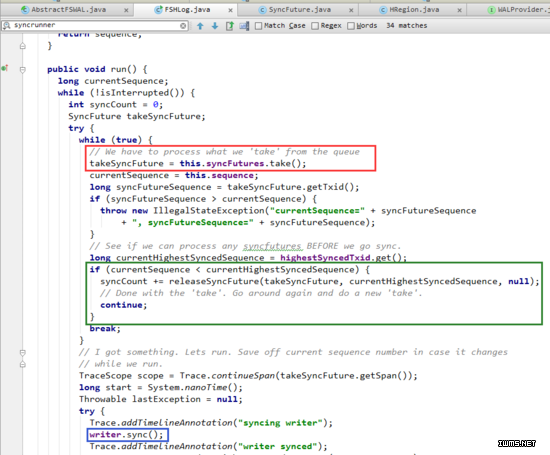Screen dimensions: 550x455
Task: Close the SyncFuture.java tab
Action: [x=351, y=11]
